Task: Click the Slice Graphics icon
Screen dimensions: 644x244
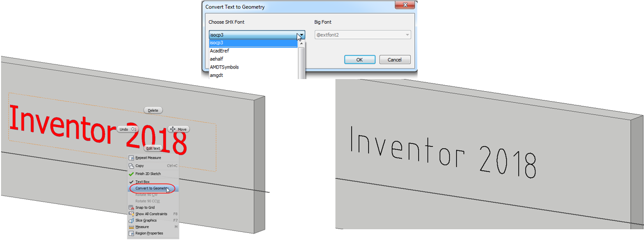Action: click(x=131, y=220)
